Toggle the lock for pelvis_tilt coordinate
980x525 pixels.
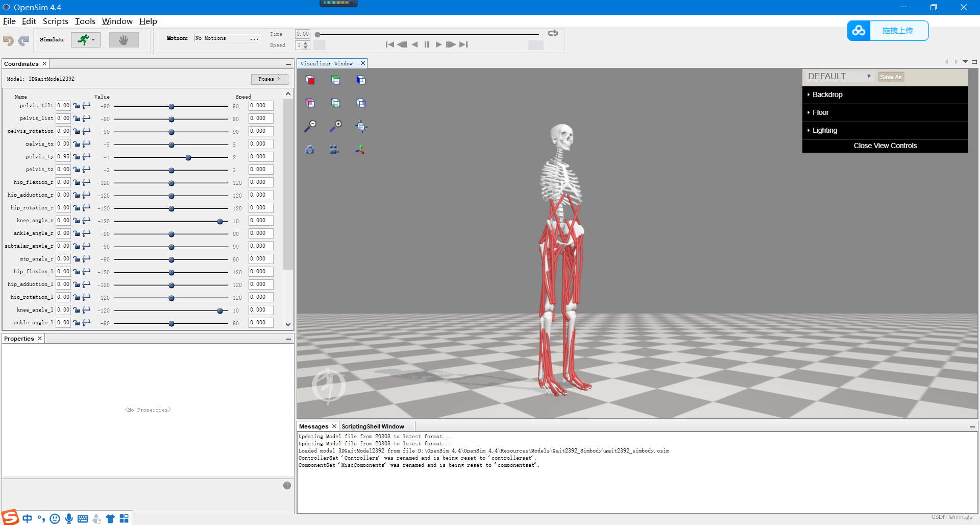pyautogui.click(x=77, y=106)
